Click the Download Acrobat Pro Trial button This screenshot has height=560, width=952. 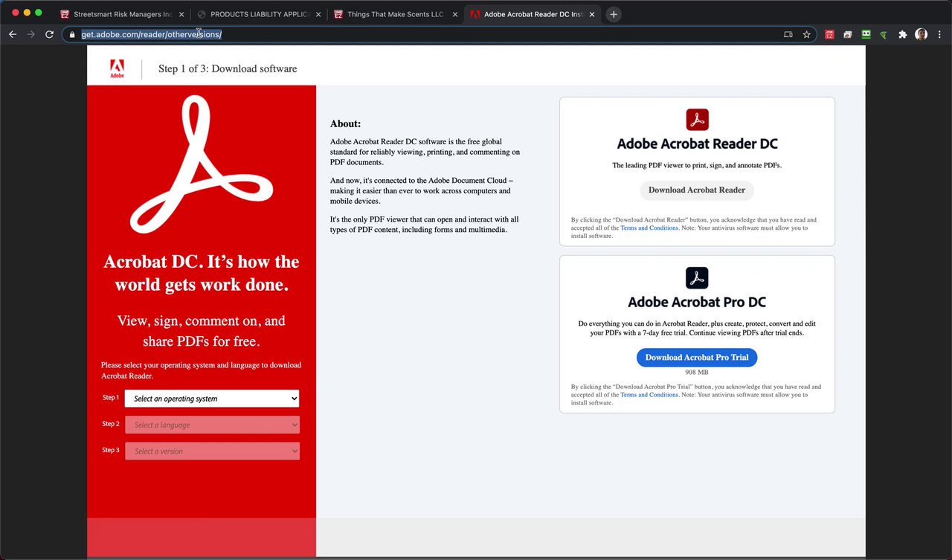click(x=697, y=358)
